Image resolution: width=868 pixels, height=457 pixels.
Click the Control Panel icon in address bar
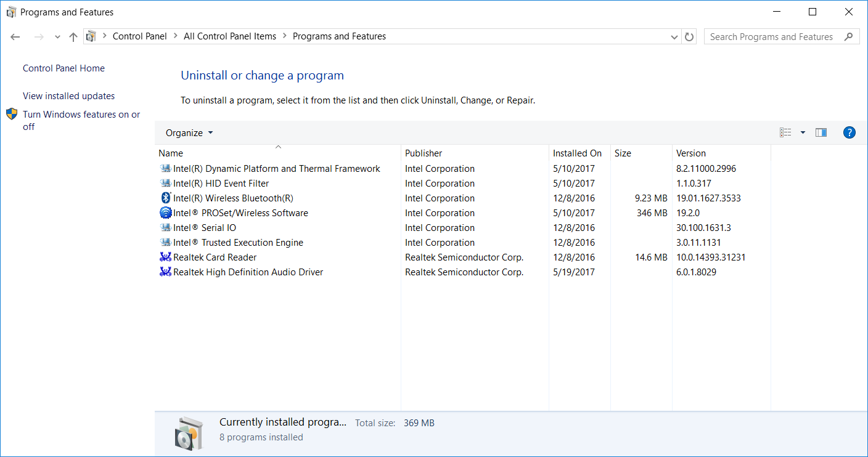point(91,36)
